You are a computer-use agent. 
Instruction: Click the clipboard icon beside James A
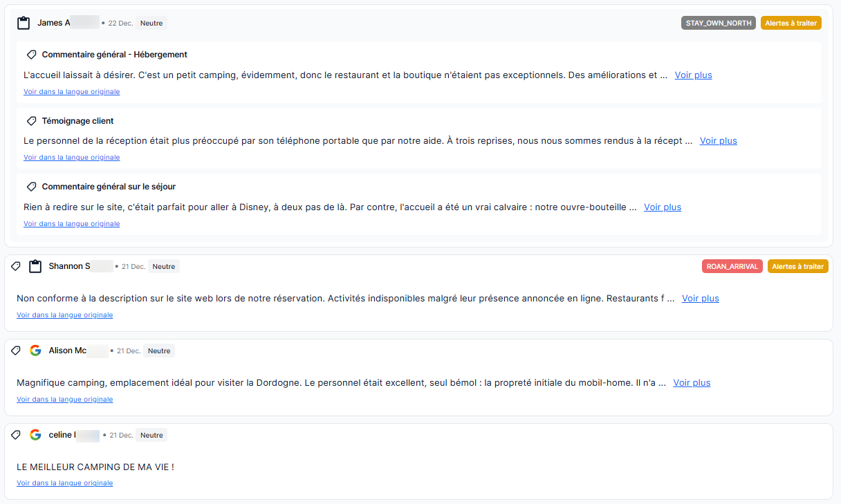pos(24,23)
